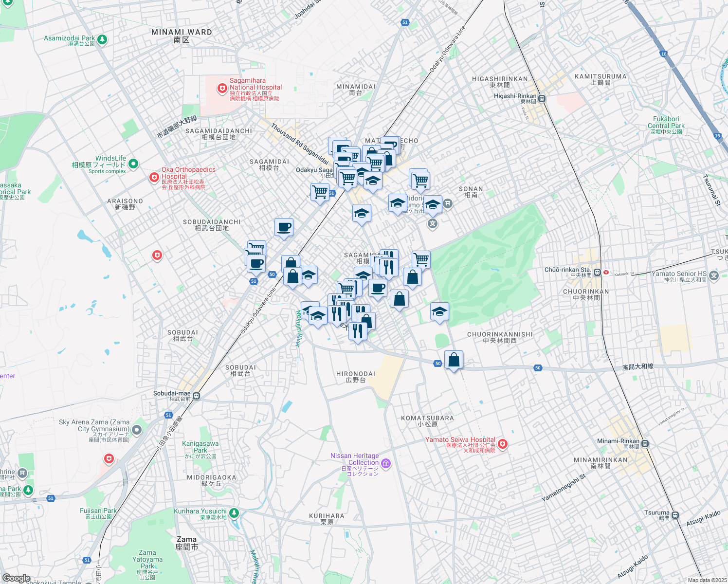This screenshot has height=584, width=728.
Task: Click the Map data ©2025 attribution
Action: click(x=707, y=580)
